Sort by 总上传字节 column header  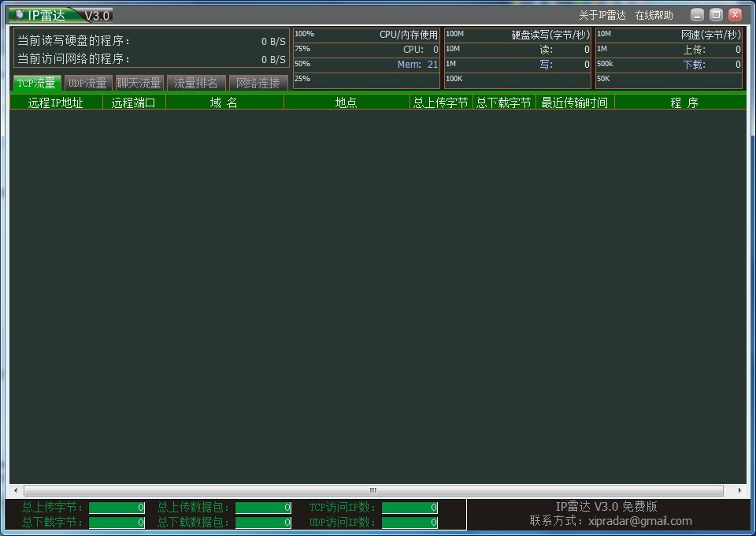pos(441,102)
